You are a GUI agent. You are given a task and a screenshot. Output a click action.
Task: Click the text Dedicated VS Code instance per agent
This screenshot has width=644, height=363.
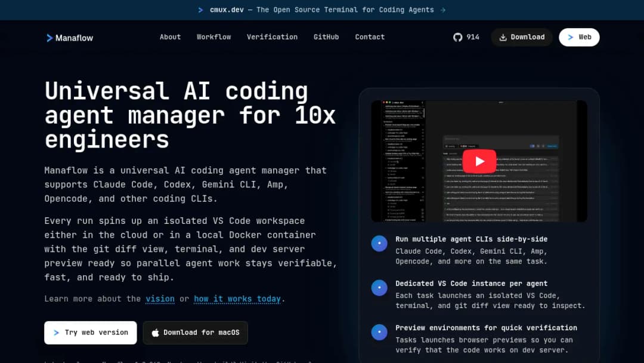pos(472,284)
